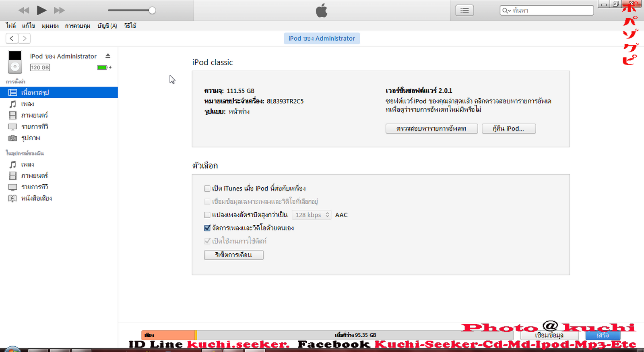Click ตรวจสอบหารายการอัพเดท button
This screenshot has width=644, height=352.
[431, 128]
